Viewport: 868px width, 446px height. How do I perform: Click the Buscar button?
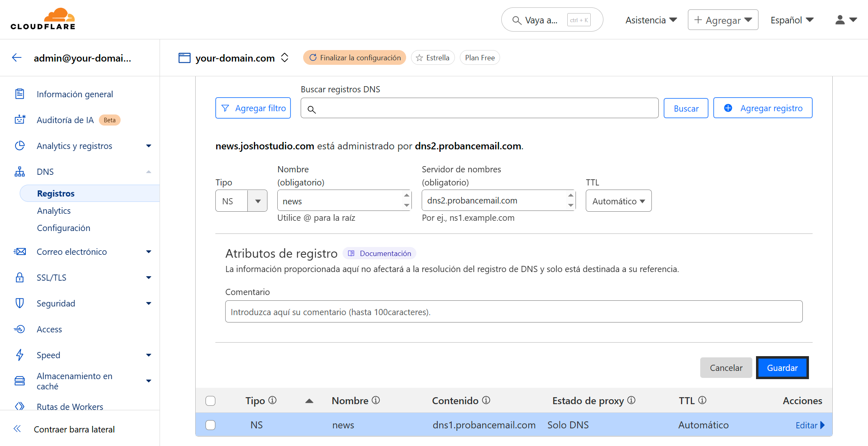686,108
